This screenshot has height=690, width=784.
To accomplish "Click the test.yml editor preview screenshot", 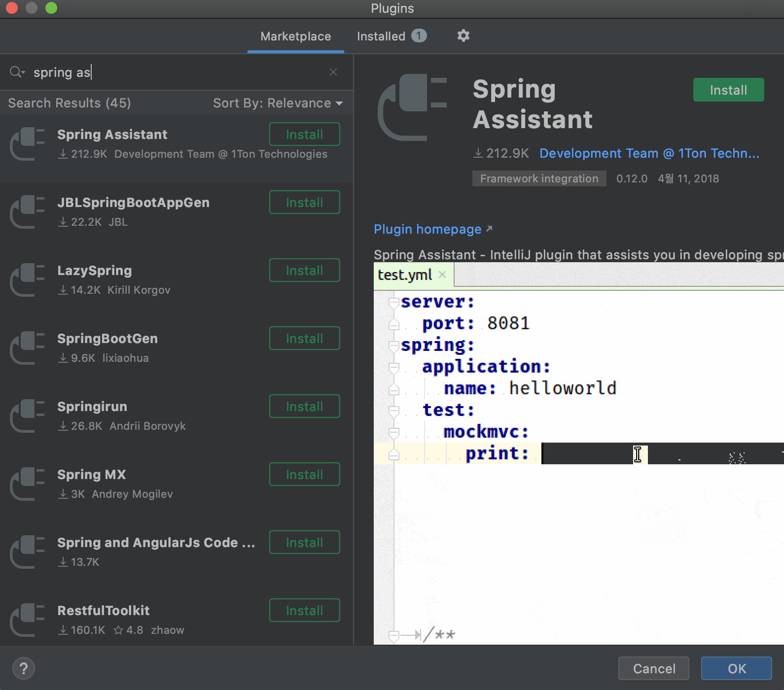I will click(x=579, y=453).
